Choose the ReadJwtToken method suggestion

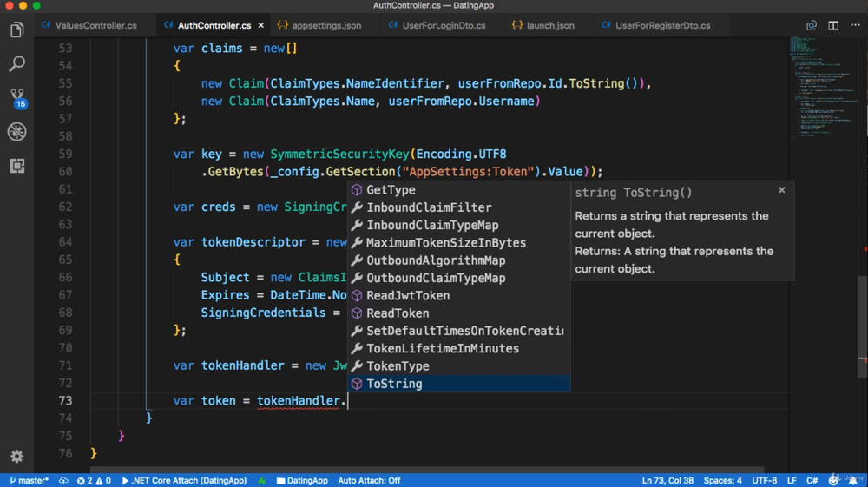click(458, 295)
